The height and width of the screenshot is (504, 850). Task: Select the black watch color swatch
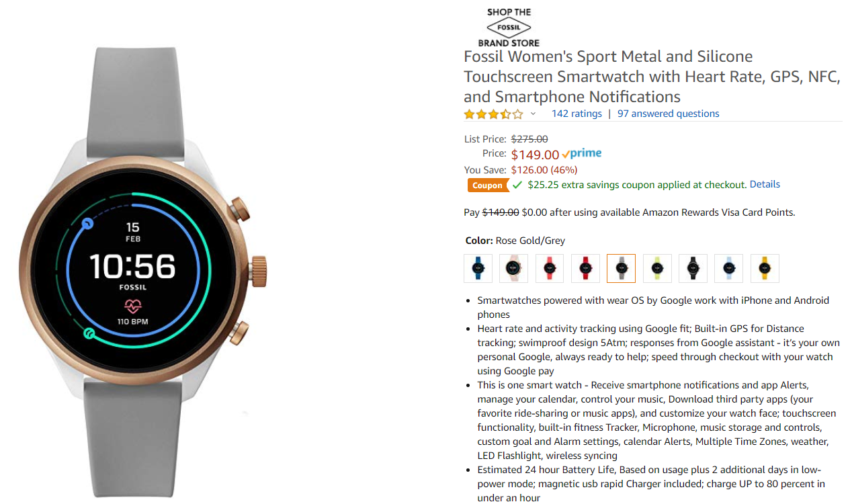pos(693,268)
